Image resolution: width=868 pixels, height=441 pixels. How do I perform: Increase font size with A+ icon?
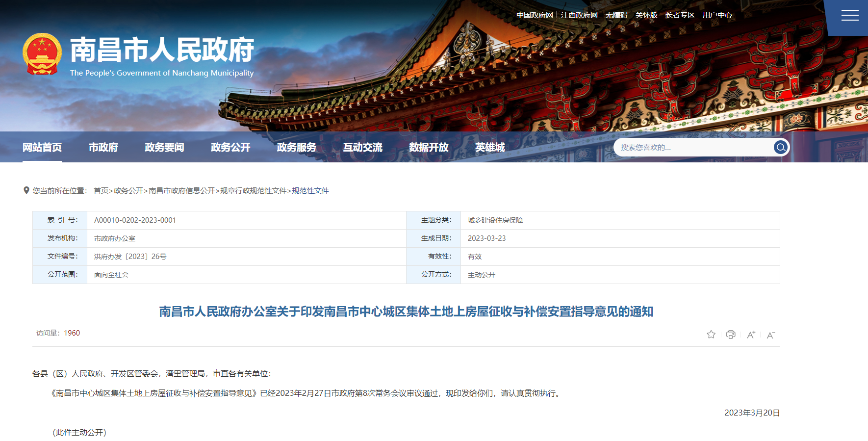click(751, 335)
